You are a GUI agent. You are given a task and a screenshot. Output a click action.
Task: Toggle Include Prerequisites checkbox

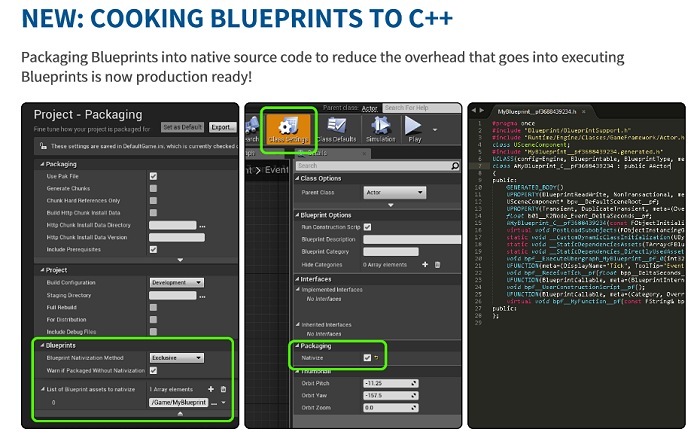tap(153, 250)
